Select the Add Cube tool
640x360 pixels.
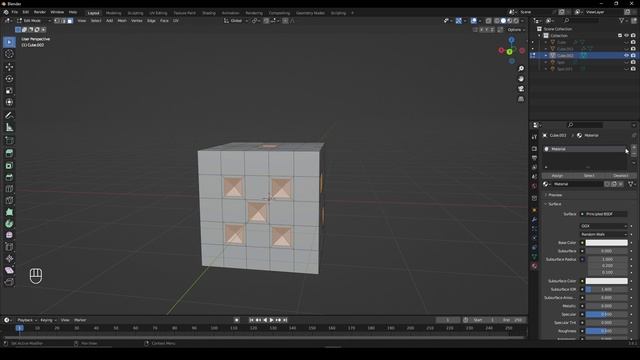click(x=9, y=140)
